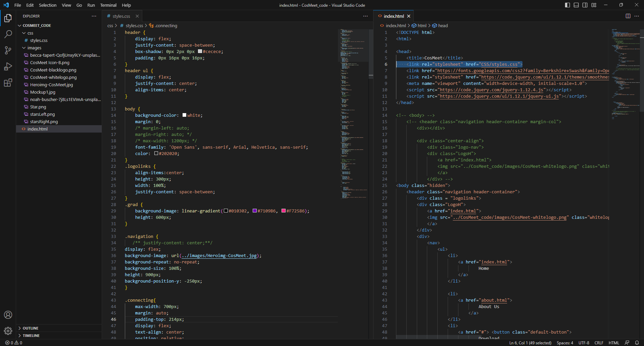Select Star.png file

pyautogui.click(x=59, y=107)
